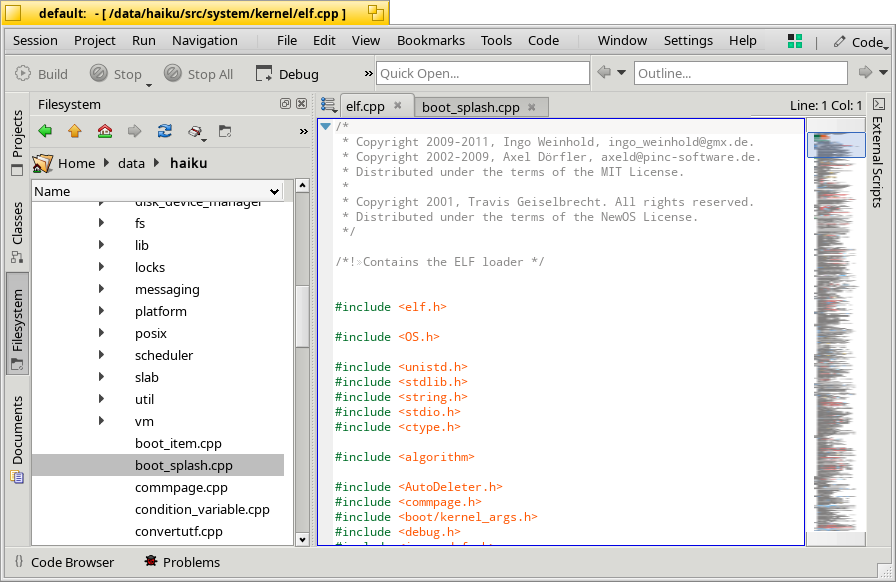Screen dimensions: 896x582
Task: Open the Classes side tab
Action: pos(17,232)
